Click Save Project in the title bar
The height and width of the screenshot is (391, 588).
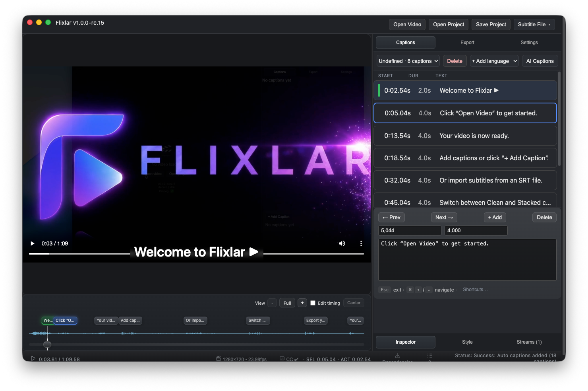[x=491, y=24]
